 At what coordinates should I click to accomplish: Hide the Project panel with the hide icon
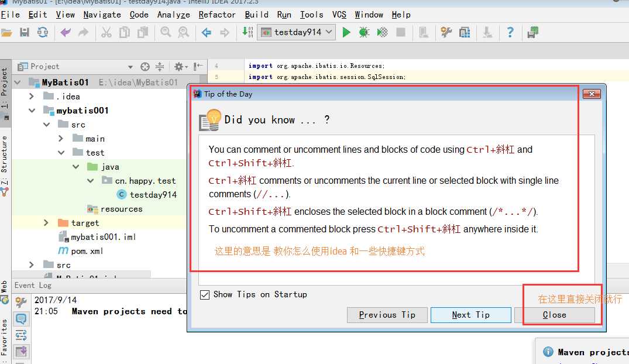198,67
